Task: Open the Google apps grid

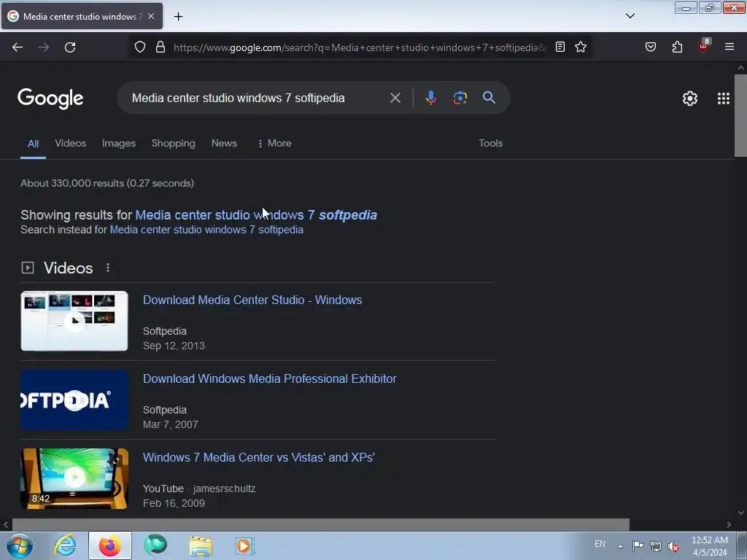Action: (723, 98)
